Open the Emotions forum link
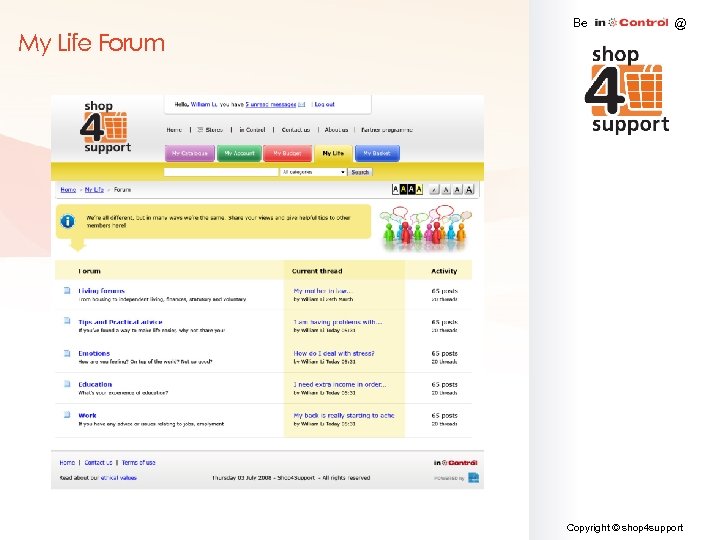Screen dimensions: 720x540 pos(94,354)
